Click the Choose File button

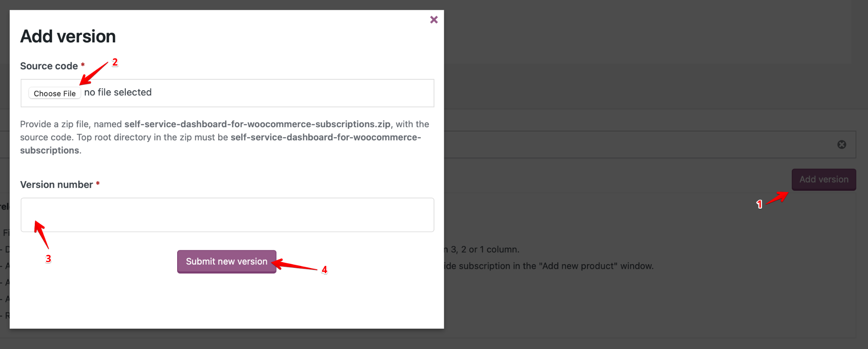[55, 93]
